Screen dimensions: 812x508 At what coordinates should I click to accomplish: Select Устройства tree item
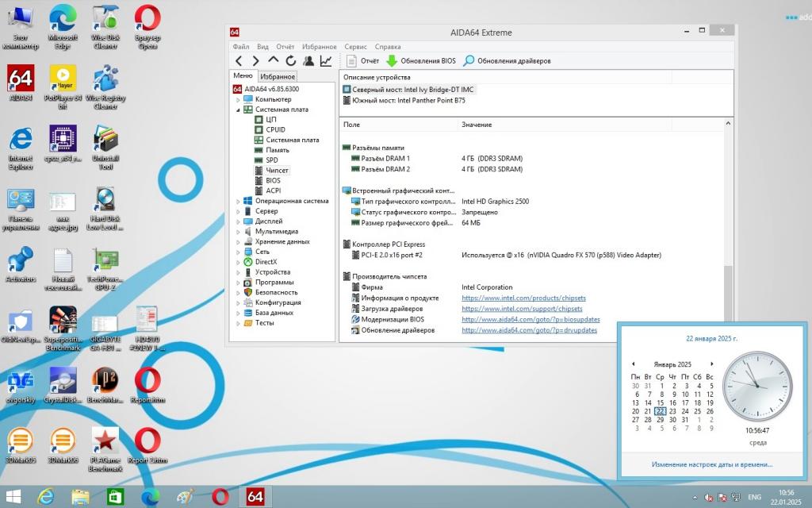[266, 272]
